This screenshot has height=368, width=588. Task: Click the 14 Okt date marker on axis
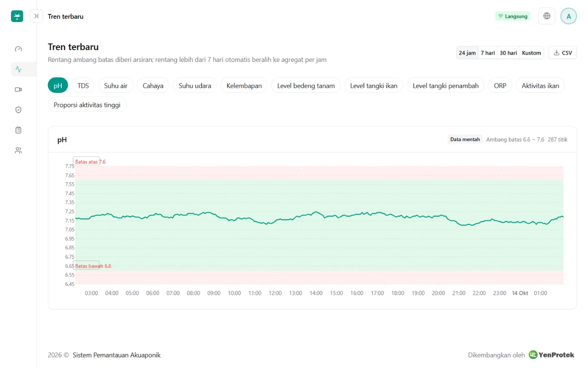click(520, 293)
